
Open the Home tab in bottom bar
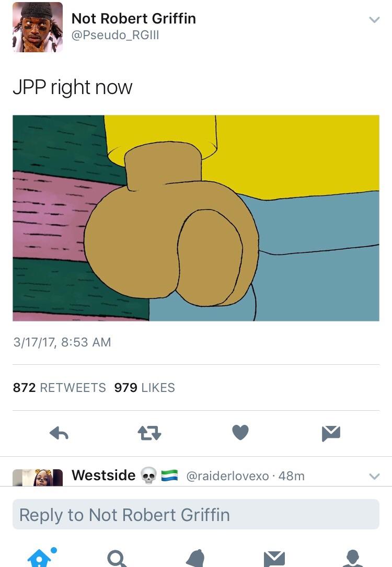[x=41, y=557]
